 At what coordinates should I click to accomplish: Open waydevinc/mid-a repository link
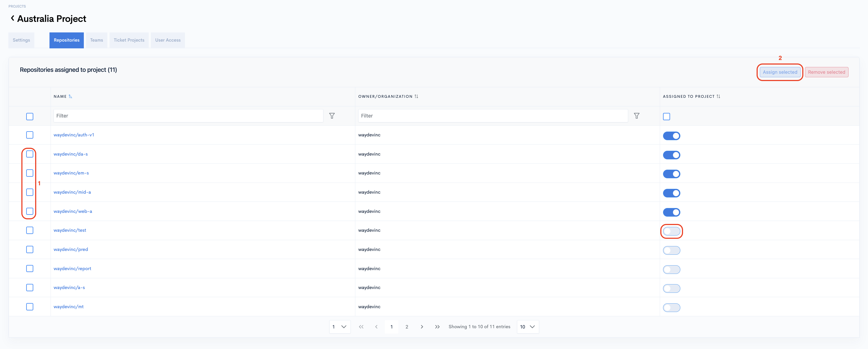[72, 192]
